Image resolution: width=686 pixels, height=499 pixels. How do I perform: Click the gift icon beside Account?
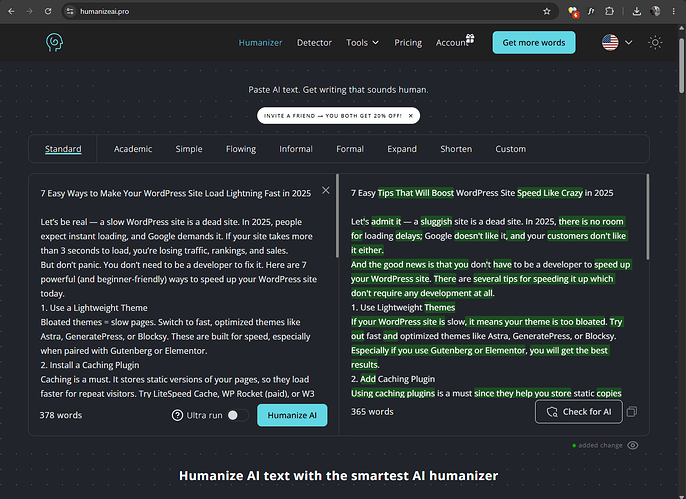470,38
